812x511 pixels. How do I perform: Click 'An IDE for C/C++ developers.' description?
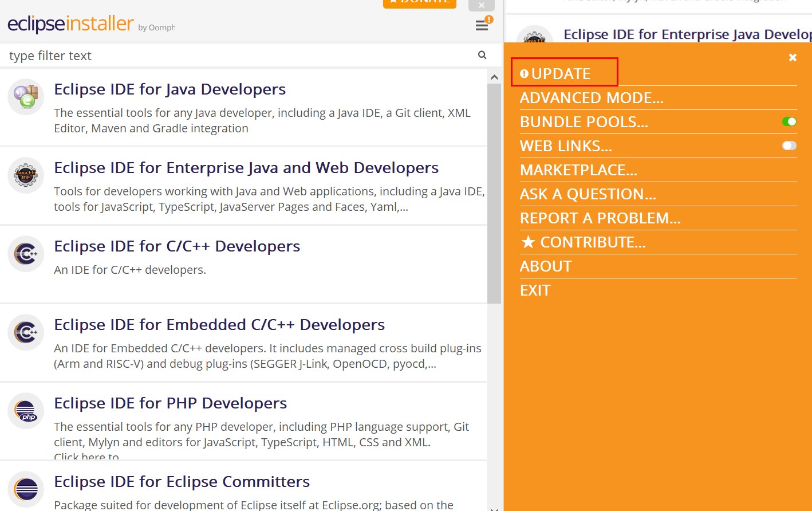(130, 270)
